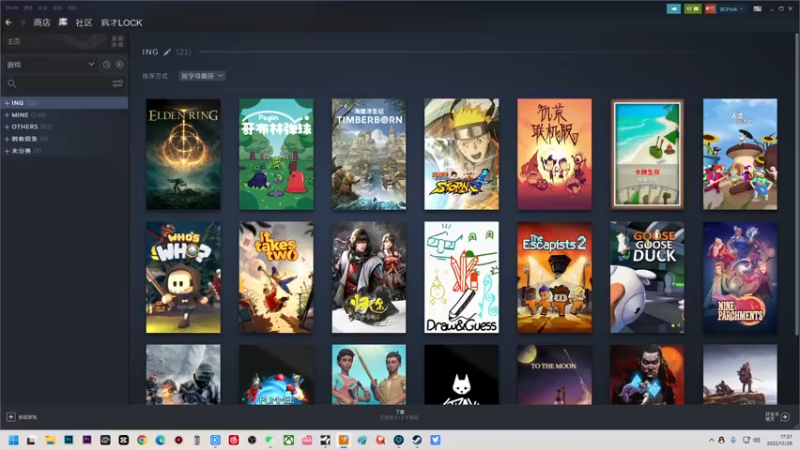Image resolution: width=800 pixels, height=450 pixels.
Task: Open the Pummel Party cover
Action: pos(276,374)
